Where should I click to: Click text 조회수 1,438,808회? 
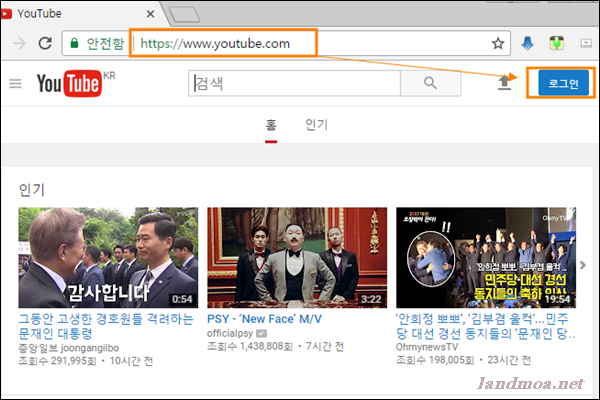pyautogui.click(x=250, y=346)
